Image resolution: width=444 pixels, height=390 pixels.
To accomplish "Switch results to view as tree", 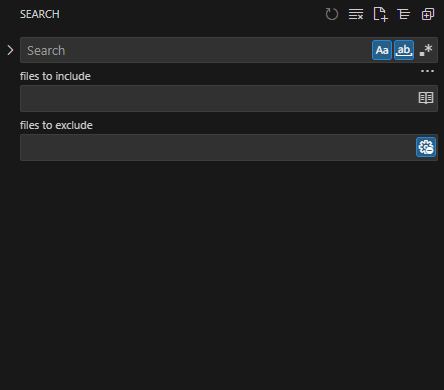I will 404,14.
